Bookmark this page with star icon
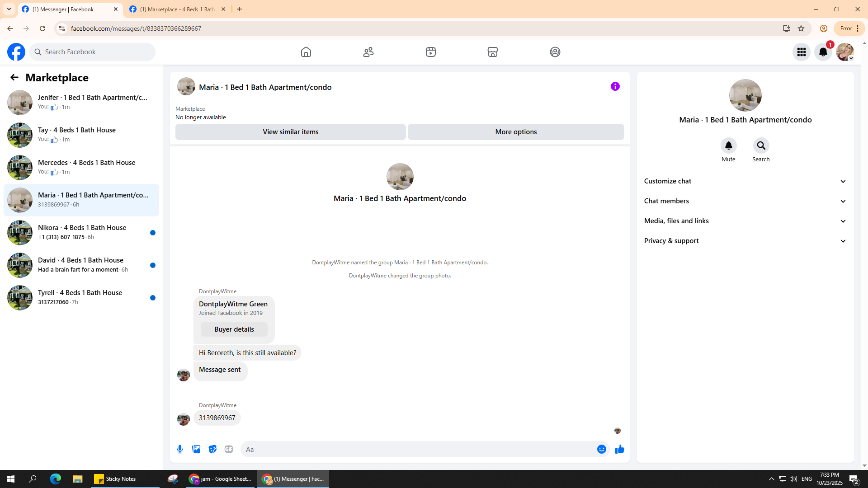This screenshot has width=868, height=488. click(801, 28)
